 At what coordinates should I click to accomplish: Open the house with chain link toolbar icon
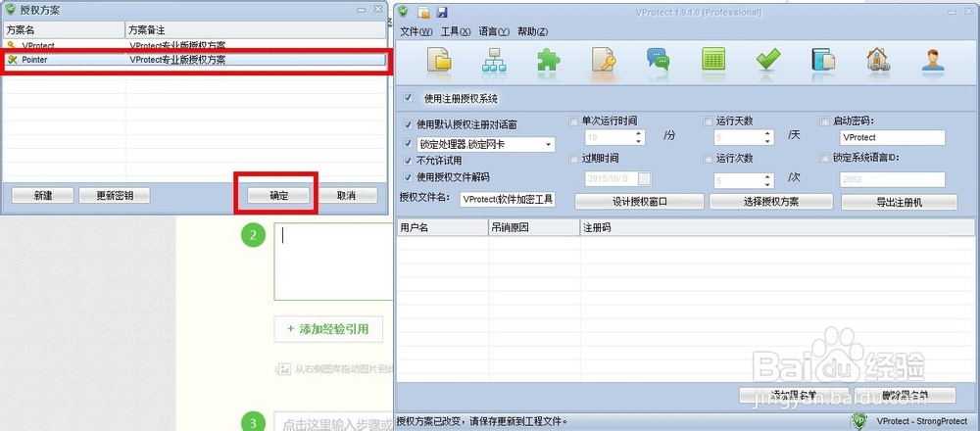click(877, 61)
